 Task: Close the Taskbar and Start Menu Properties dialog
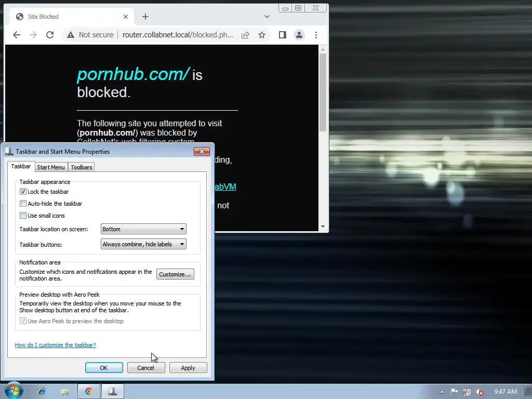(x=202, y=151)
